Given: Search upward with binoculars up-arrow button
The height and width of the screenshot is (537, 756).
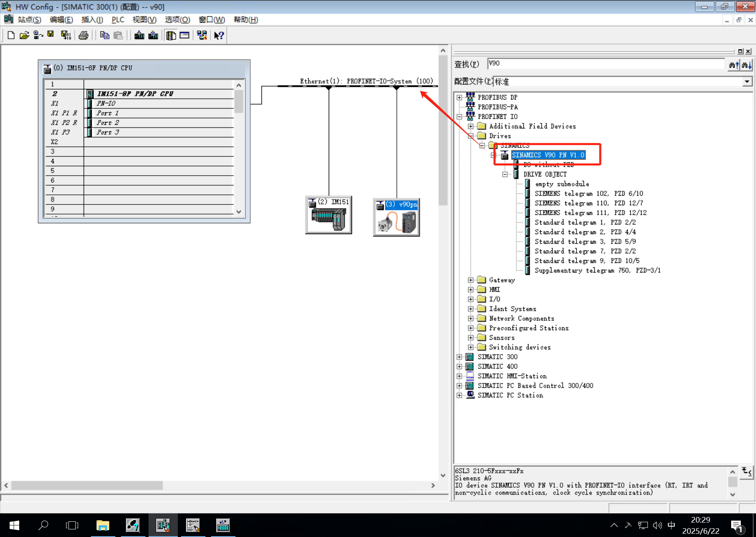Looking at the screenshot, I should 734,65.
